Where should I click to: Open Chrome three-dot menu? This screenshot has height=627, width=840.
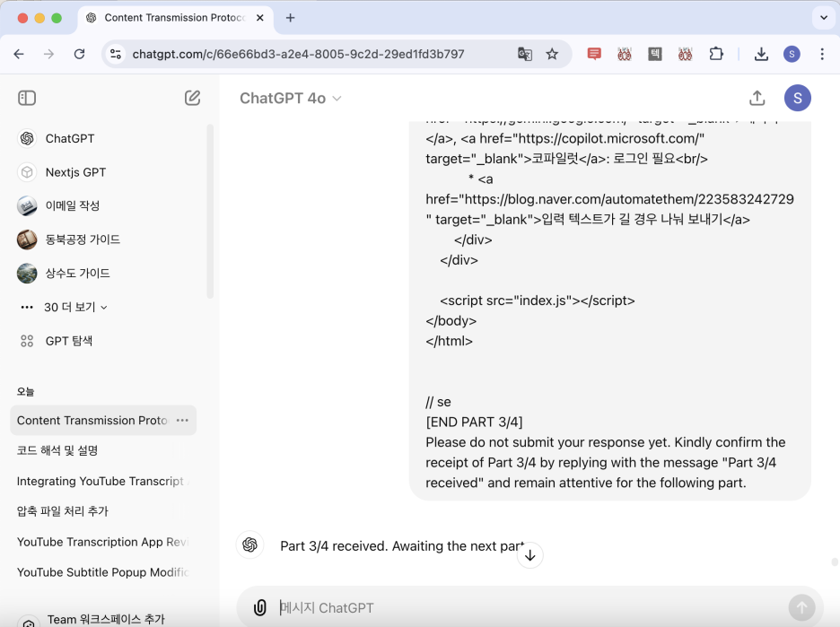[x=822, y=54]
